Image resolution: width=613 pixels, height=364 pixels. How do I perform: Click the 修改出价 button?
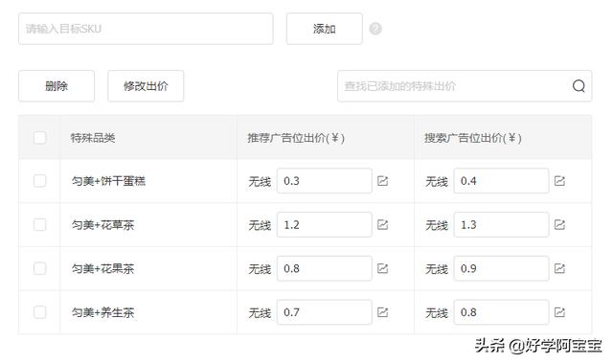click(146, 86)
